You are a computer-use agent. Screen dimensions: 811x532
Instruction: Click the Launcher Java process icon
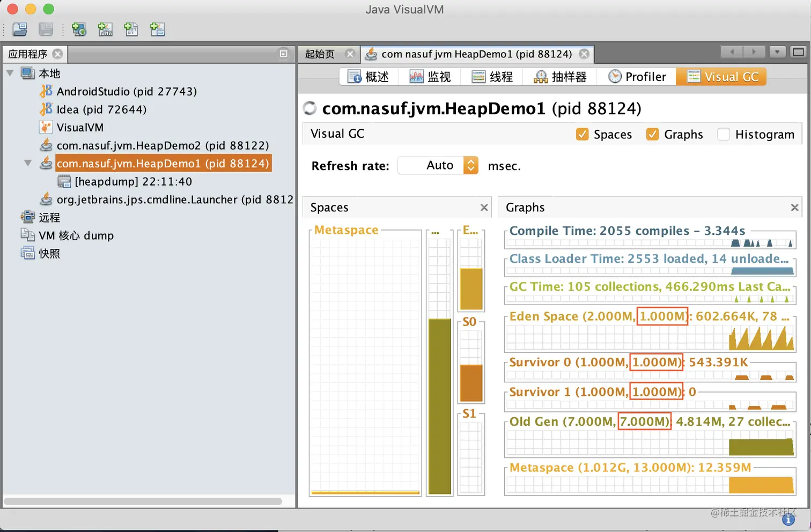click(46, 199)
